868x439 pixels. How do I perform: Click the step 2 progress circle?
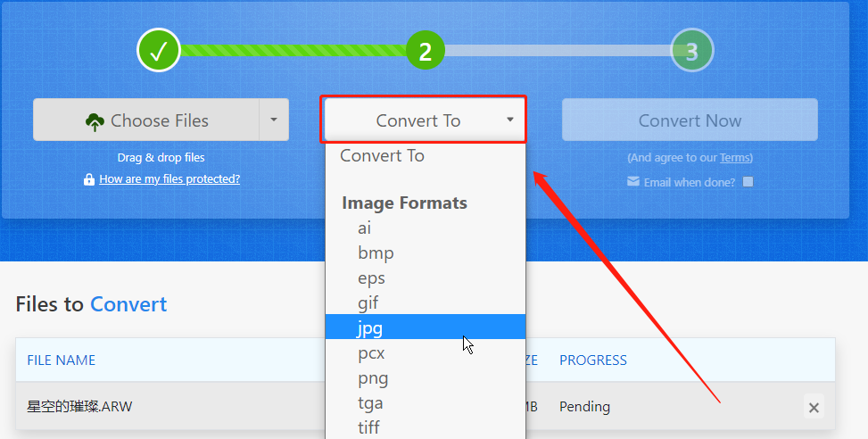(426, 50)
